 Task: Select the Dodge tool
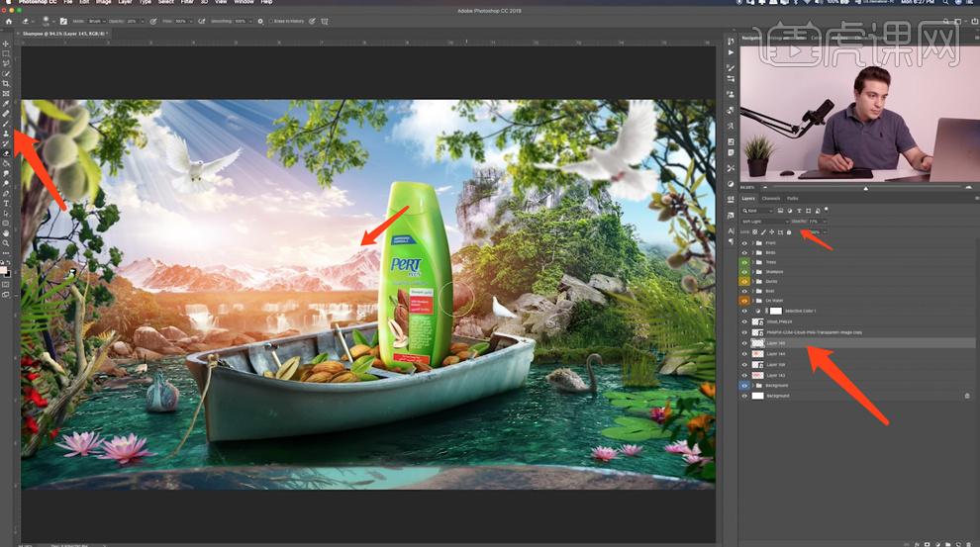click(x=6, y=184)
